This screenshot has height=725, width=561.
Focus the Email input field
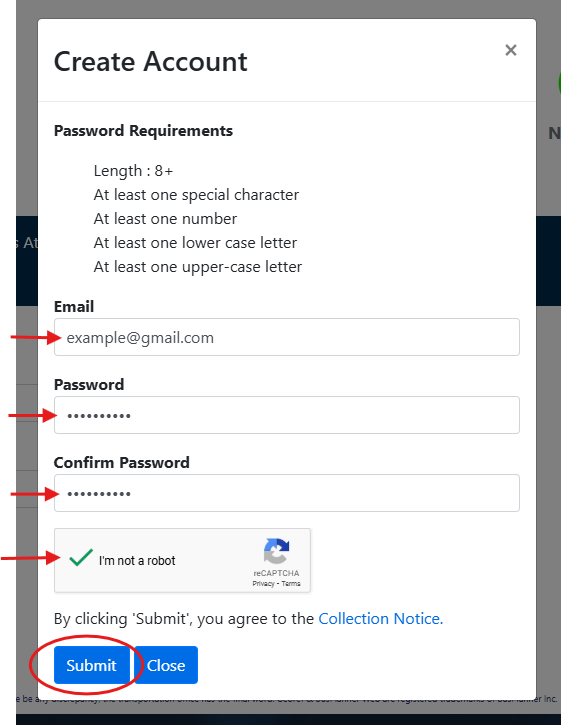click(x=287, y=337)
